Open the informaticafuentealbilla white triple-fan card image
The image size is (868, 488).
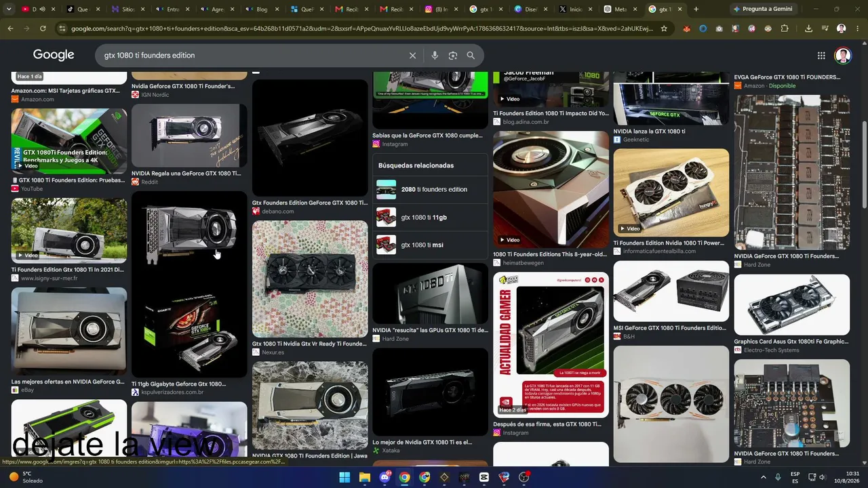point(671,192)
